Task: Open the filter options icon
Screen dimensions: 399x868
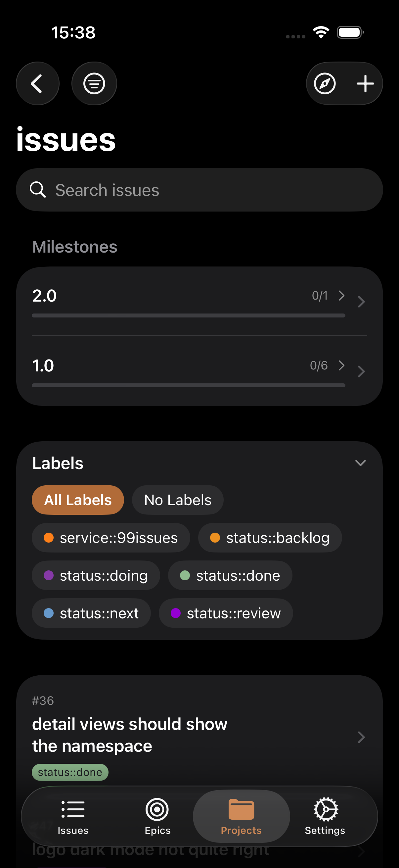Action: (x=94, y=83)
